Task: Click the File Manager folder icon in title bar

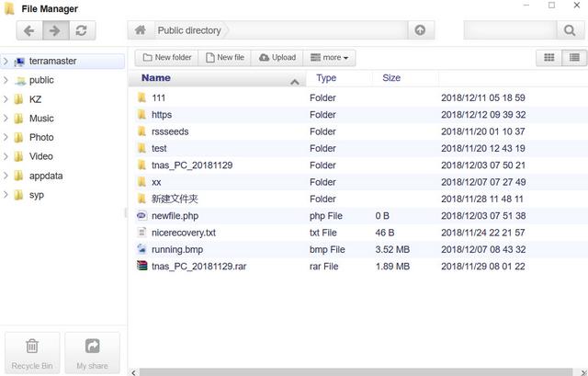Action: (x=9, y=8)
